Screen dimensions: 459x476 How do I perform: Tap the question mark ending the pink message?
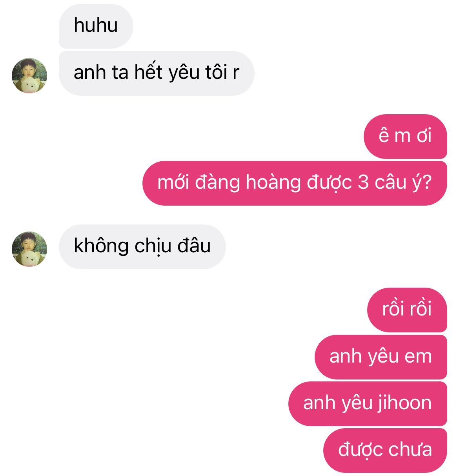(427, 183)
